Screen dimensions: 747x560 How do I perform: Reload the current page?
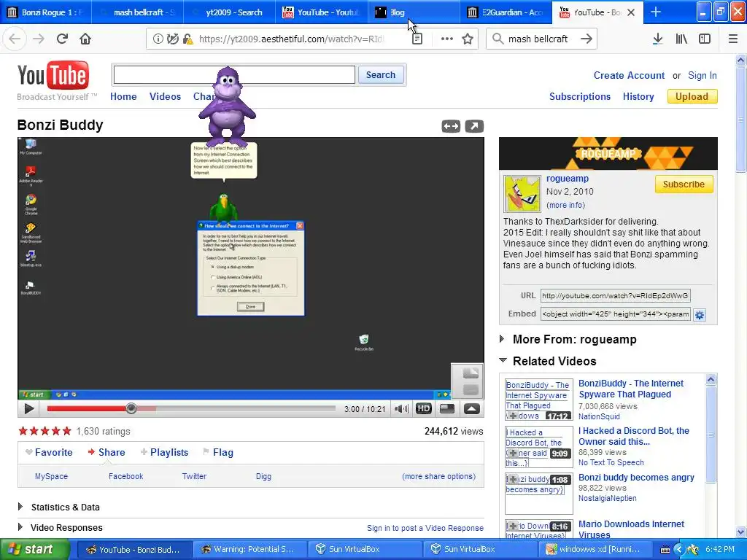pyautogui.click(x=62, y=39)
